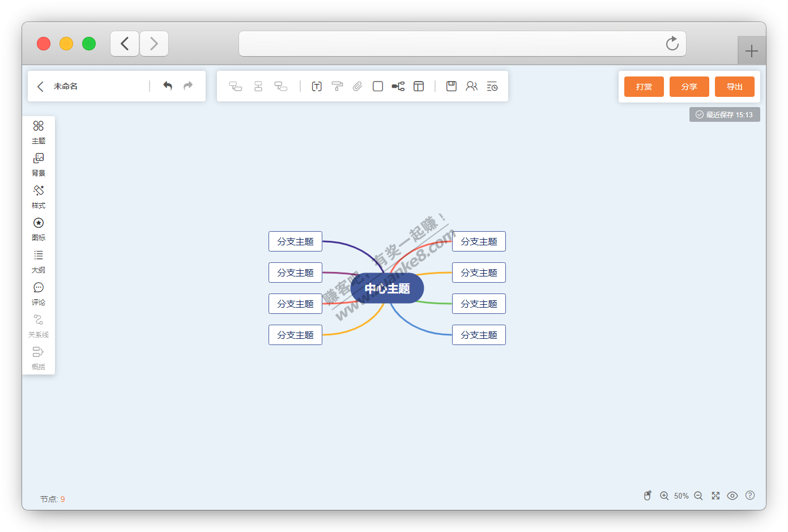Open a new tab with the plus

click(752, 51)
